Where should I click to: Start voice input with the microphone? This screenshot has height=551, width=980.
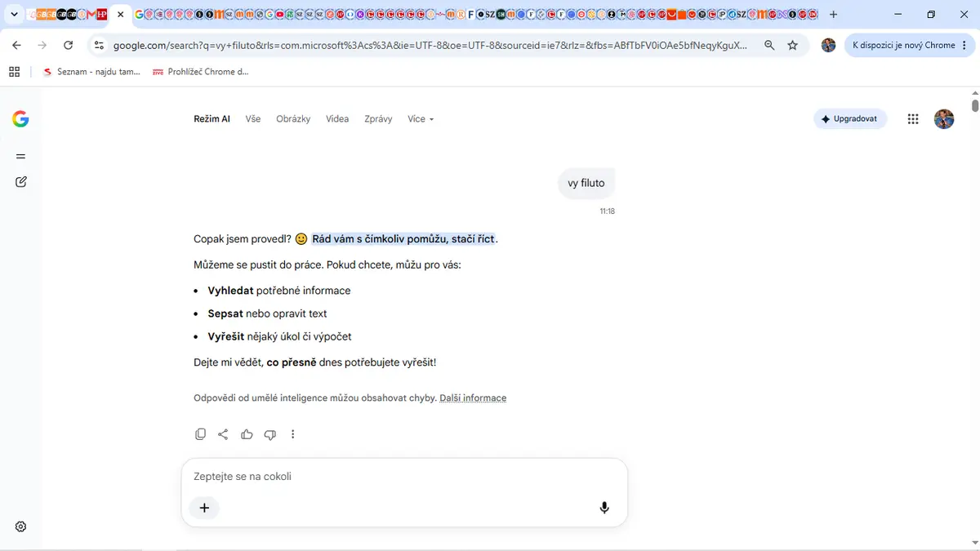604,508
